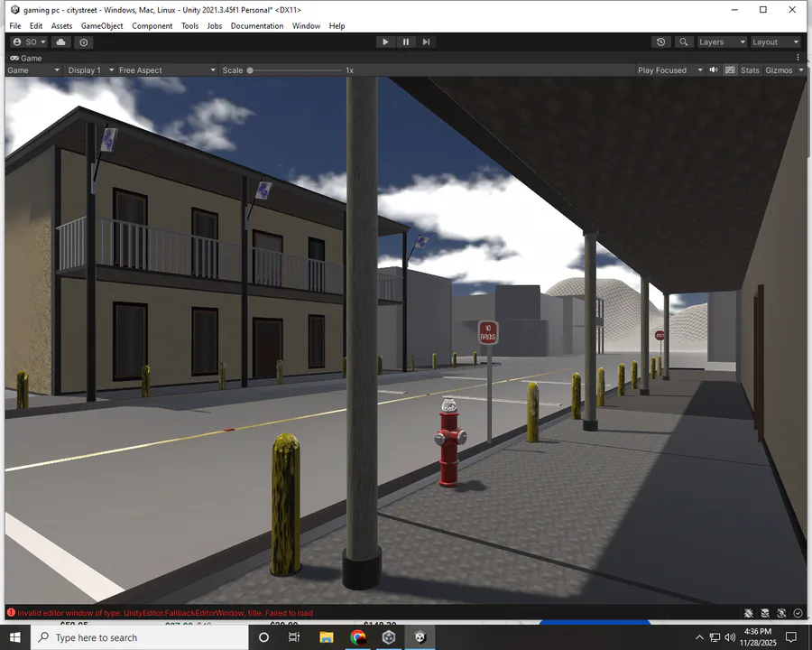The width and height of the screenshot is (812, 650).
Task: Click the red error icon in status bar
Action: click(11, 613)
